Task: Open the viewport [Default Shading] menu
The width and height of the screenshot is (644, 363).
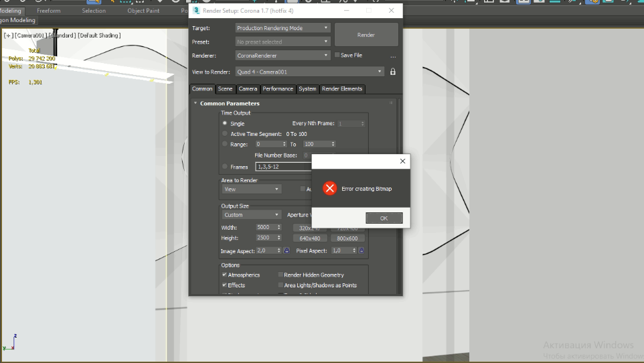Action: coord(99,35)
